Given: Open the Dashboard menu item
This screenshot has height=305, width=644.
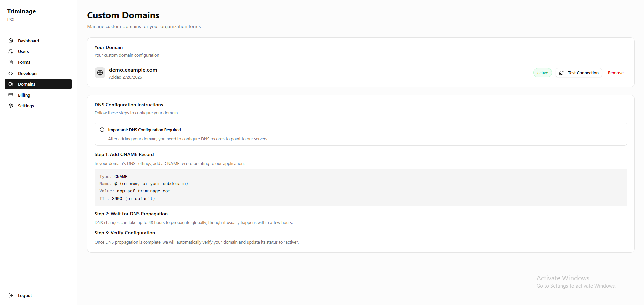Looking at the screenshot, I should click(x=29, y=41).
